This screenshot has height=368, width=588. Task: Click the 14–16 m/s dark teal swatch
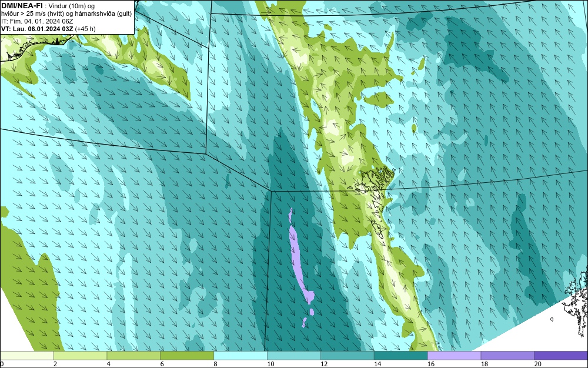401,356
